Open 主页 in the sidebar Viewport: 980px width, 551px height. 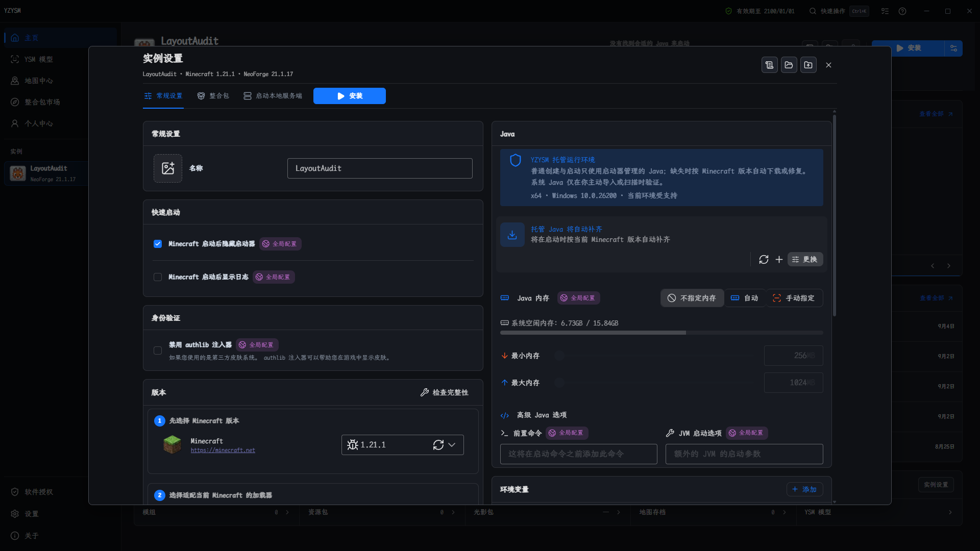coord(60,38)
